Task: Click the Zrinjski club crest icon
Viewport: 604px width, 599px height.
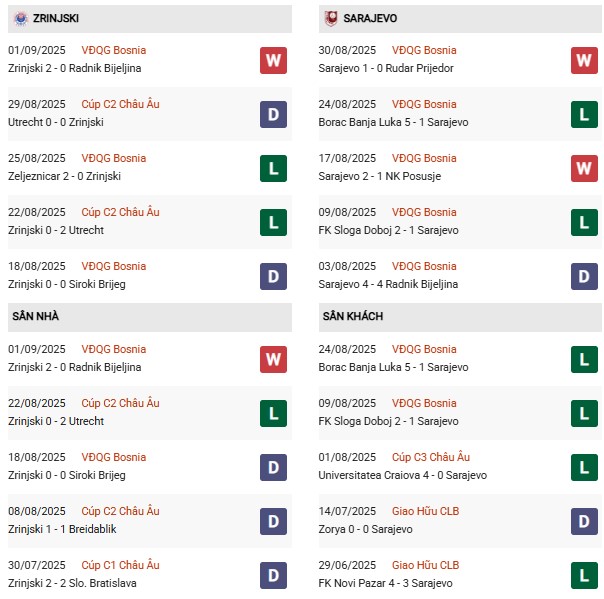Action: coord(21,18)
